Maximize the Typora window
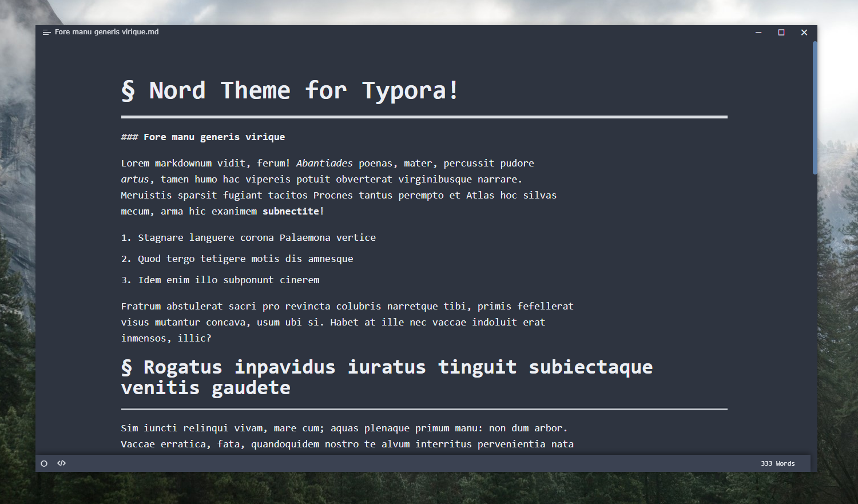This screenshot has width=858, height=504. [781, 33]
